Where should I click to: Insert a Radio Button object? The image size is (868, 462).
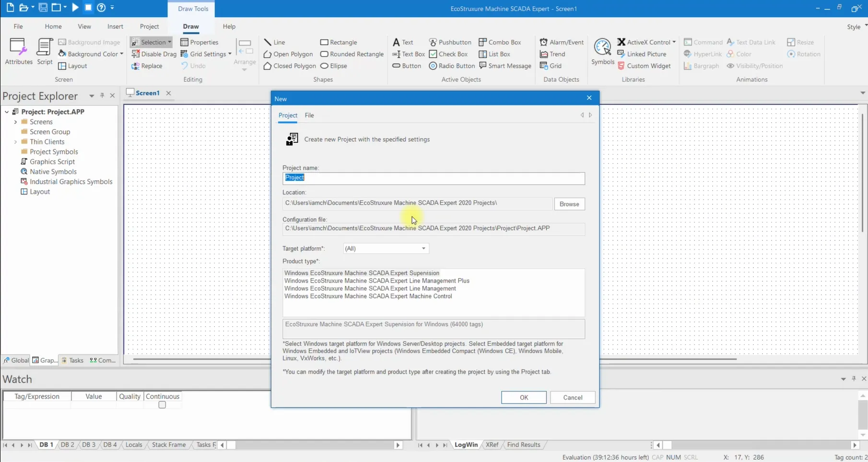point(452,66)
